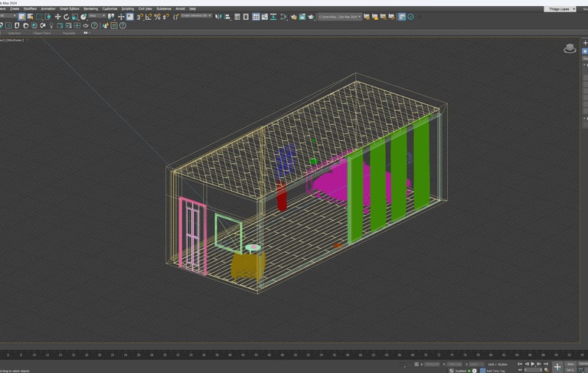Toggle the Percent Snap button
Viewport: 588px width, 373px height.
pyautogui.click(x=158, y=16)
